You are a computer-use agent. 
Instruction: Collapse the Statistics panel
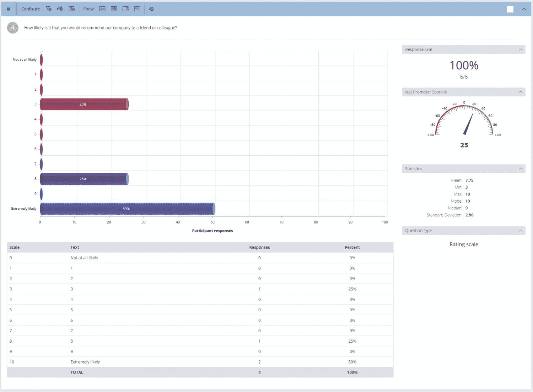tap(520, 168)
